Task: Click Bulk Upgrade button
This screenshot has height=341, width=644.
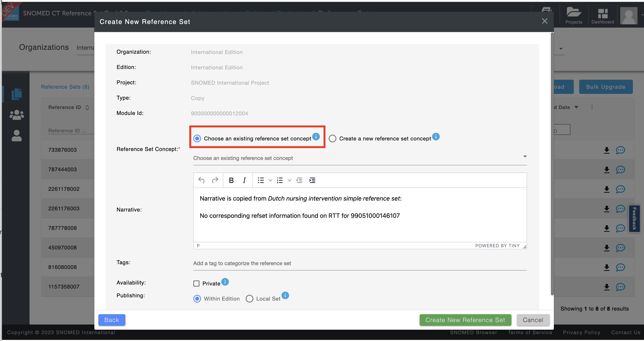Action: point(606,87)
